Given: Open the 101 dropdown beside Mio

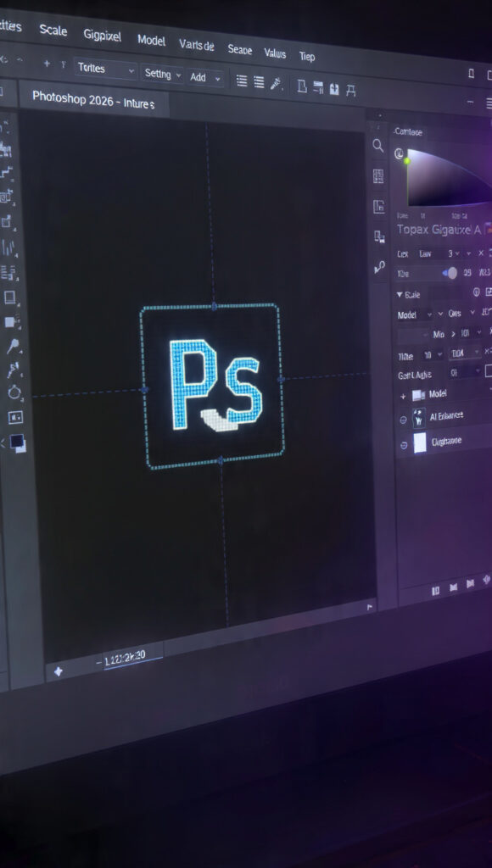Looking at the screenshot, I should [x=471, y=333].
